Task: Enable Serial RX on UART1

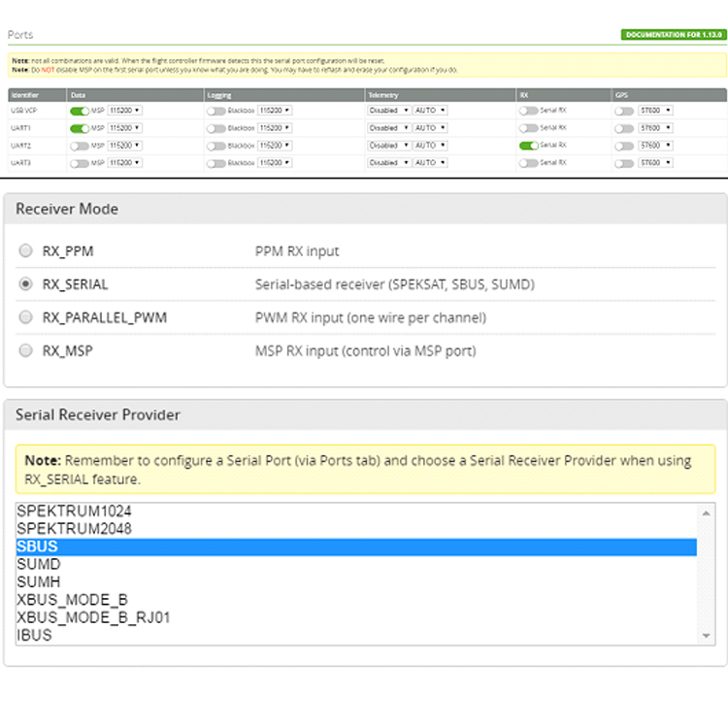Action: pyautogui.click(x=528, y=128)
